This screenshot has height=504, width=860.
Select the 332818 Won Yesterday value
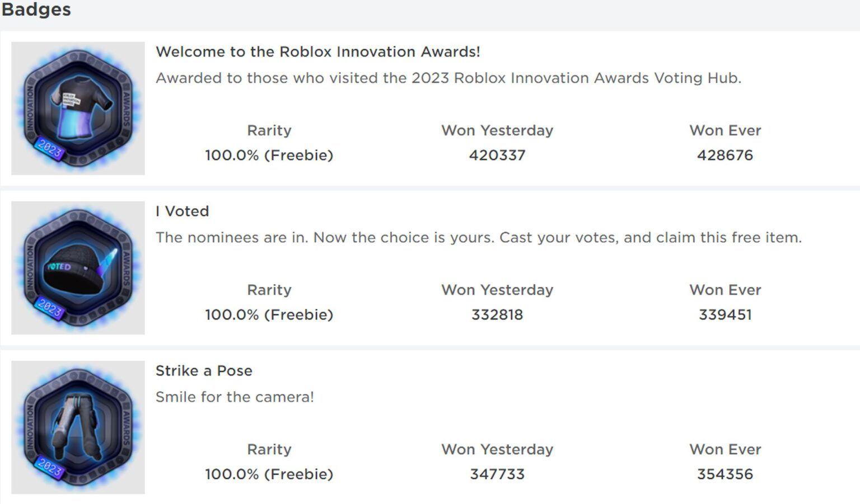[495, 314]
